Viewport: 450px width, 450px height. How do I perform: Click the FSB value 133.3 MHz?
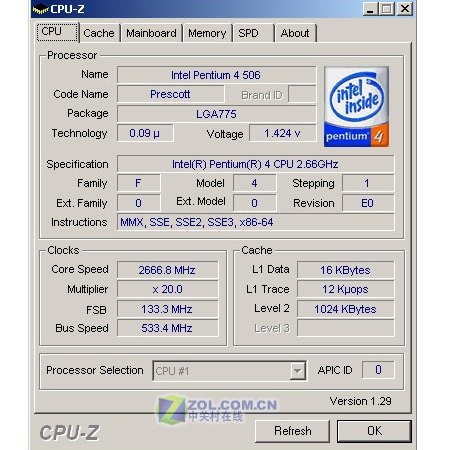point(167,309)
